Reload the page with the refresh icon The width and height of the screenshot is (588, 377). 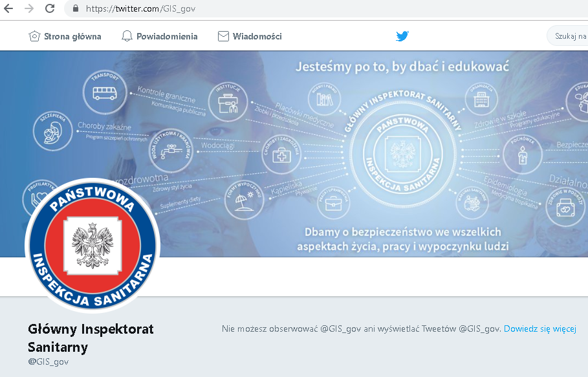50,9
